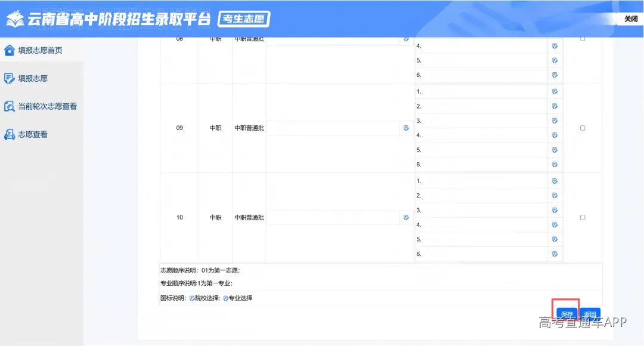Viewport: 644px width, 346px height.
Task: Click major 3 input for volunteer 09
Action: pos(481,121)
